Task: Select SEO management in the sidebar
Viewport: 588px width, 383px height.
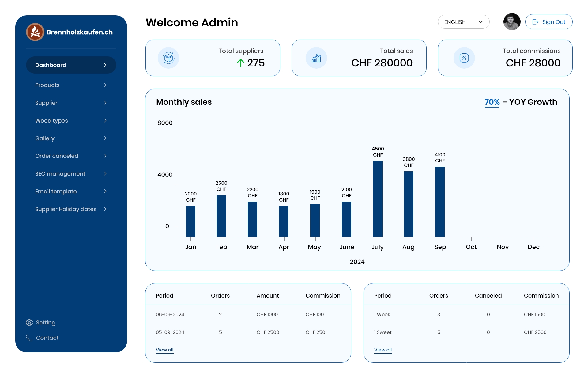Action: coord(60,174)
